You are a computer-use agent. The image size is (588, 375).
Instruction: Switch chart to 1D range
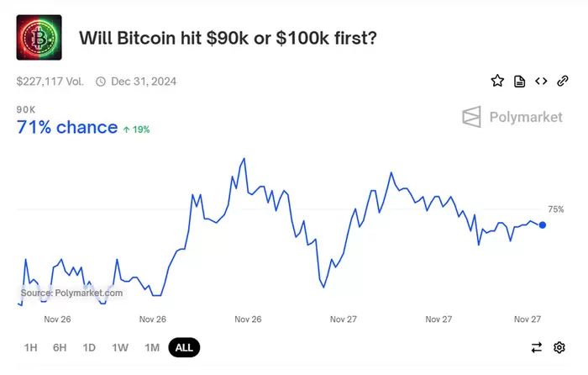[89, 347]
